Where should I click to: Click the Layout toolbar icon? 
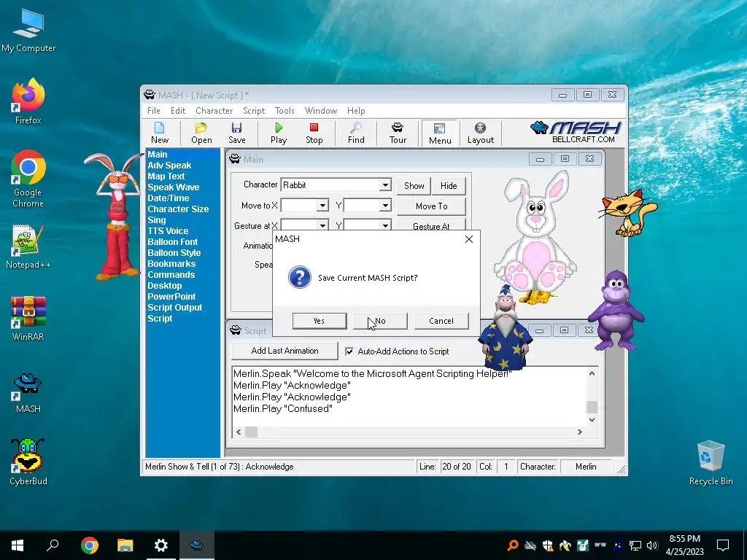pos(480,133)
